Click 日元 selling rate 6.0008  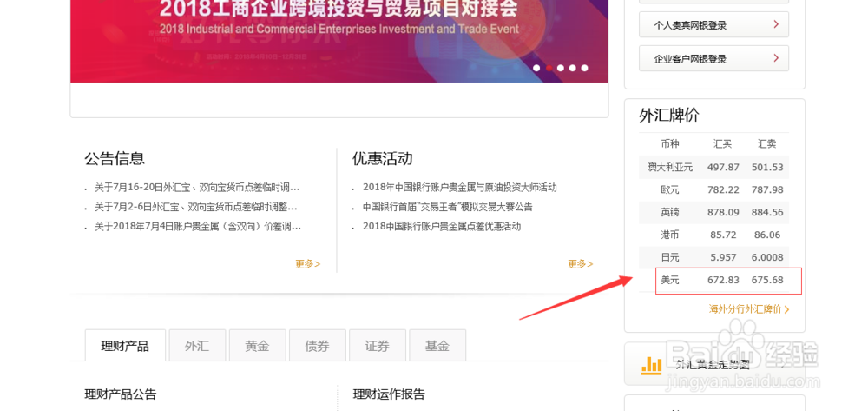(767, 257)
